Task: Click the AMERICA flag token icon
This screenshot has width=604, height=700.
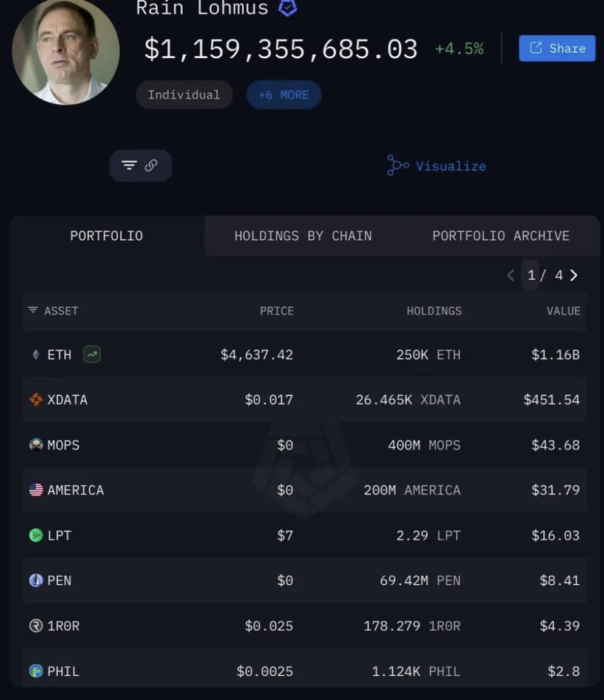Action: coord(36,490)
